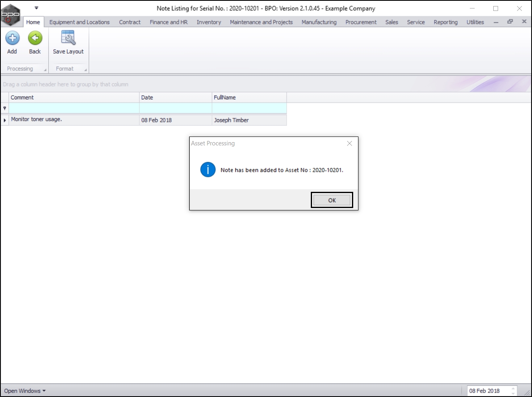Decrease the status bar date stepper
The image size is (532, 397).
[x=513, y=393]
